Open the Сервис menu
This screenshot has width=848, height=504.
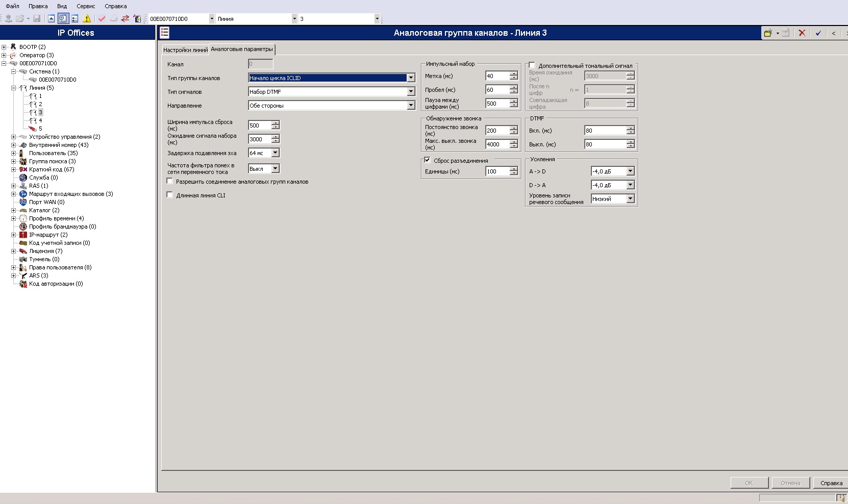pos(86,6)
